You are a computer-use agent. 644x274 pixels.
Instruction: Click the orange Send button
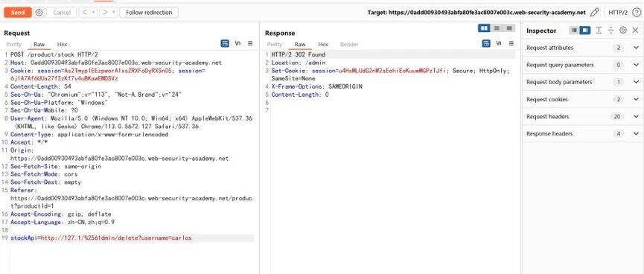click(18, 13)
